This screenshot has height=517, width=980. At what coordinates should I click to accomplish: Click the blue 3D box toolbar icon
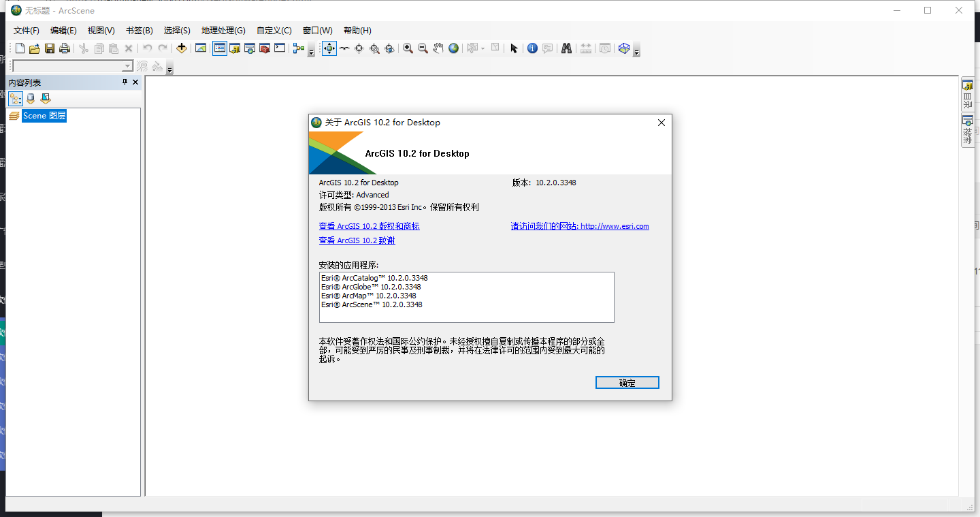tap(624, 48)
